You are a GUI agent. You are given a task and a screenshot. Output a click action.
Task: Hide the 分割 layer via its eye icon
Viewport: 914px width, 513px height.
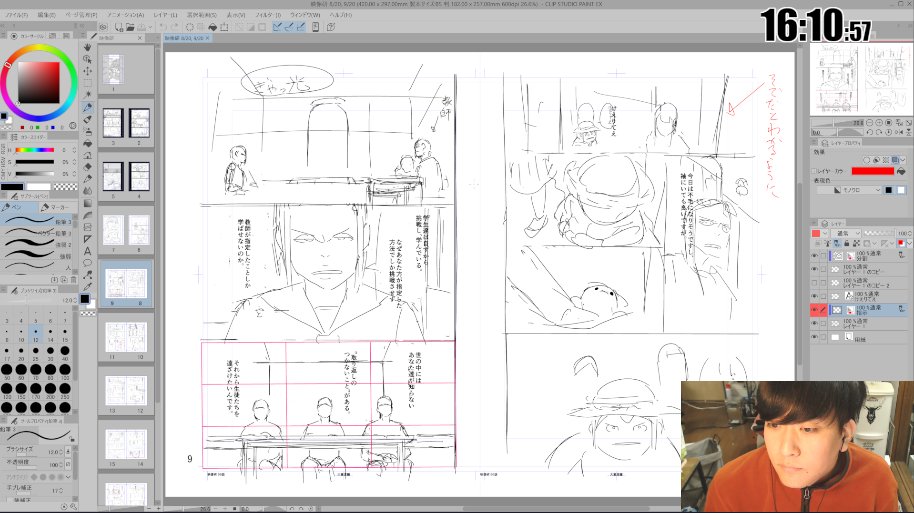point(814,256)
